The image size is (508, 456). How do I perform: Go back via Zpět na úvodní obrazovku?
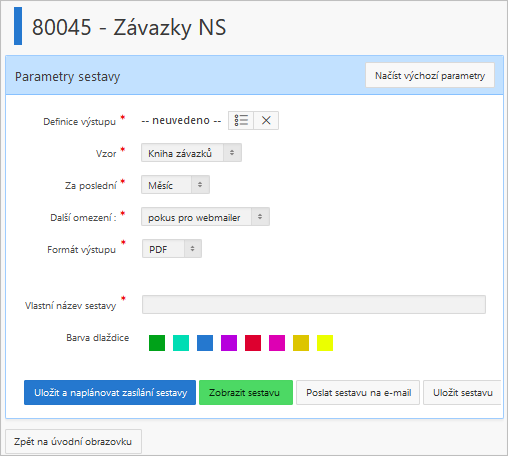tap(73, 442)
